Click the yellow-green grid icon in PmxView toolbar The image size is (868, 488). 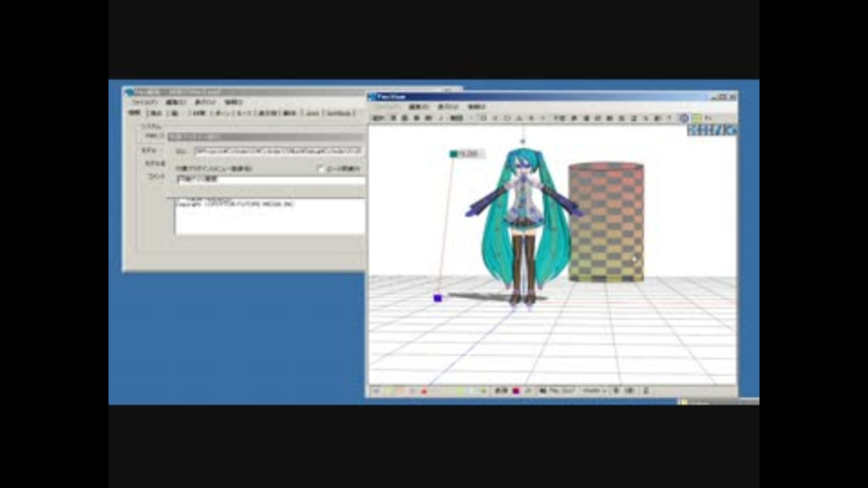point(696,117)
